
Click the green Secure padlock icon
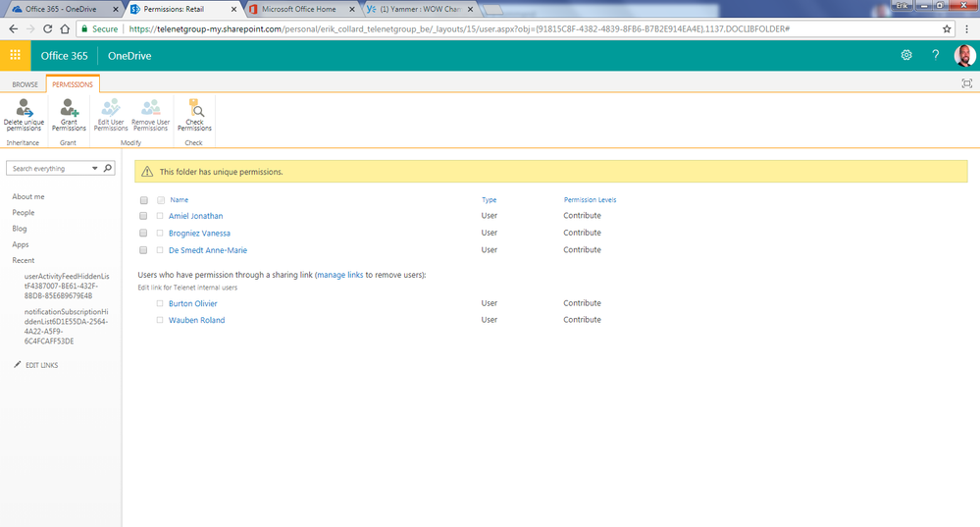[85, 28]
